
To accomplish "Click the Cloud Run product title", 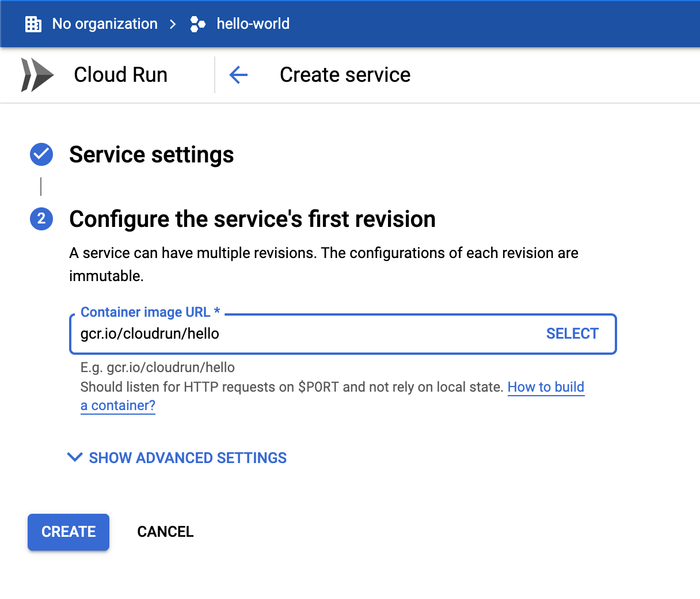I will click(121, 75).
